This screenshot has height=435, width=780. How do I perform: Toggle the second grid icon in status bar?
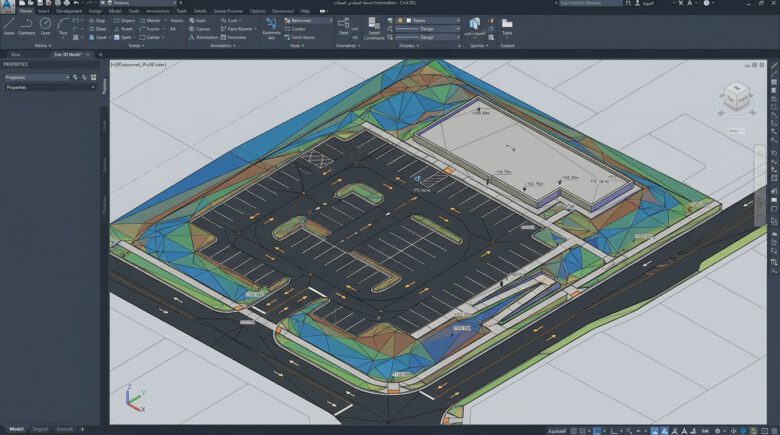point(582,431)
